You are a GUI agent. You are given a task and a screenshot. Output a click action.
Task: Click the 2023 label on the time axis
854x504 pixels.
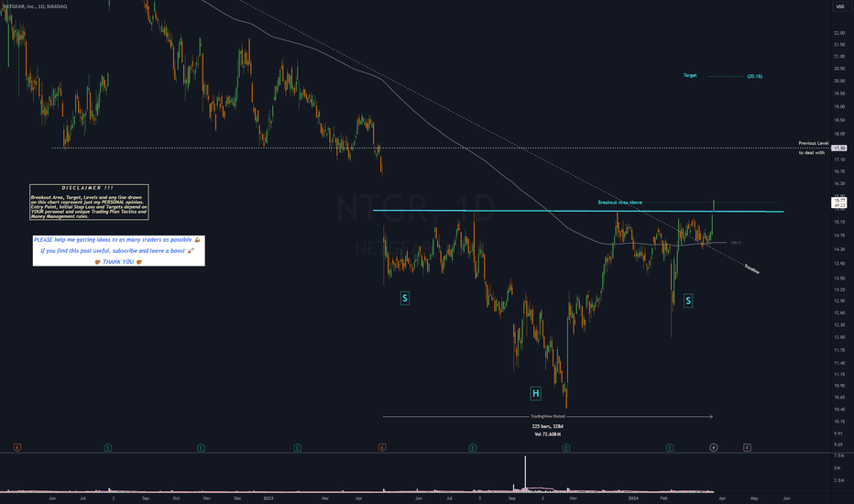click(x=268, y=498)
